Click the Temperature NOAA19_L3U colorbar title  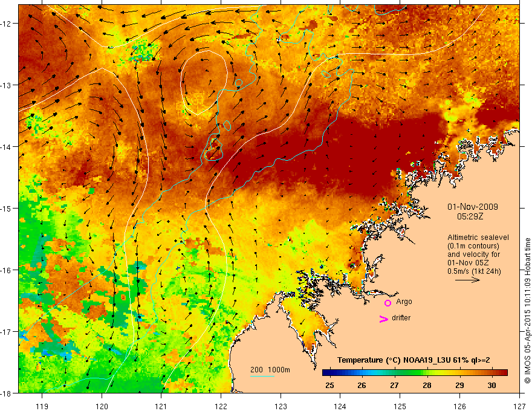pos(414,360)
